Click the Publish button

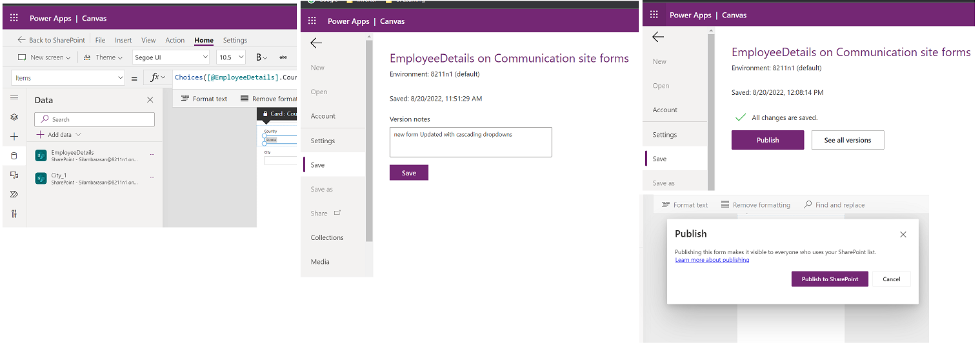pyautogui.click(x=768, y=140)
